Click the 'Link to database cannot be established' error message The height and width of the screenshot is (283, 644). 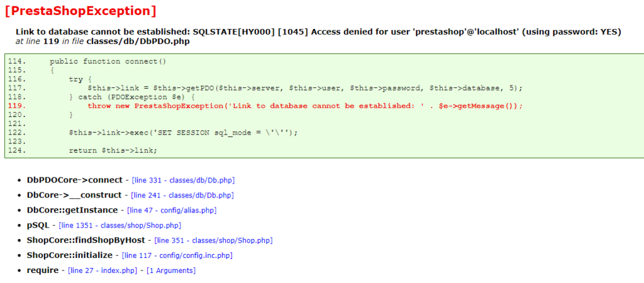click(x=318, y=31)
